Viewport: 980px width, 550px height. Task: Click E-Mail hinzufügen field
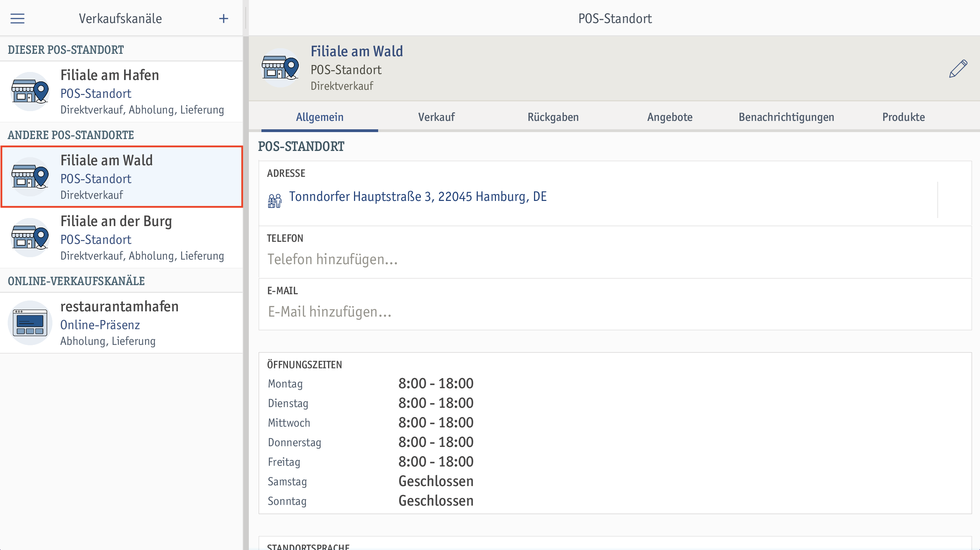[x=615, y=304]
